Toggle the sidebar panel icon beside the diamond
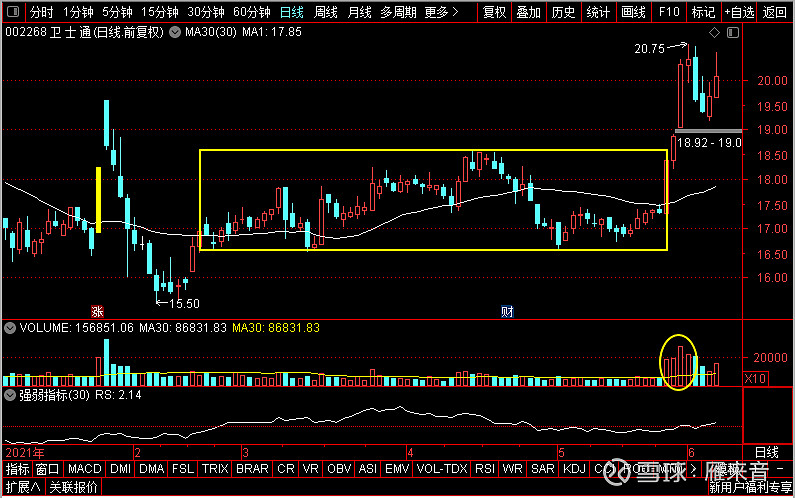The image size is (795, 498). (733, 32)
